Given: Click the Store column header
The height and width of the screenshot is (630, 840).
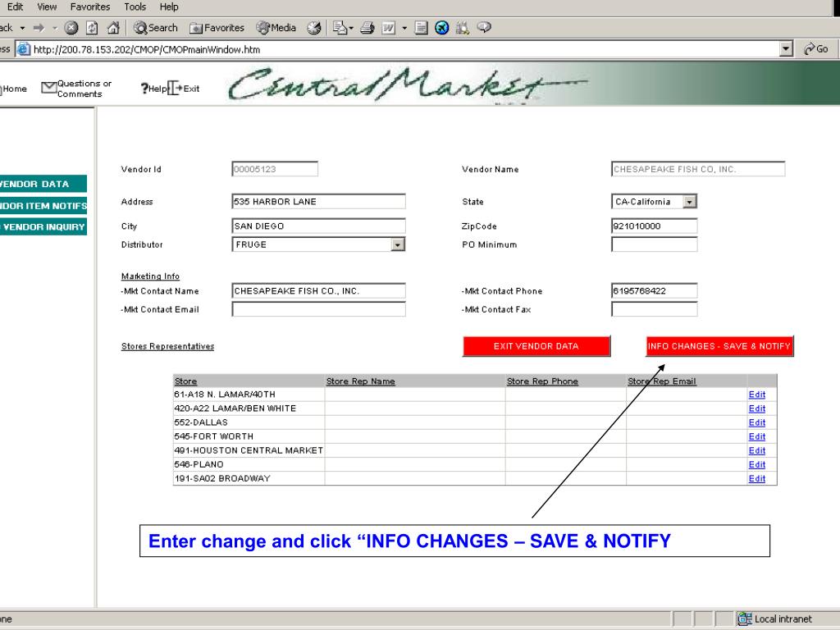Looking at the screenshot, I should pyautogui.click(x=185, y=381).
